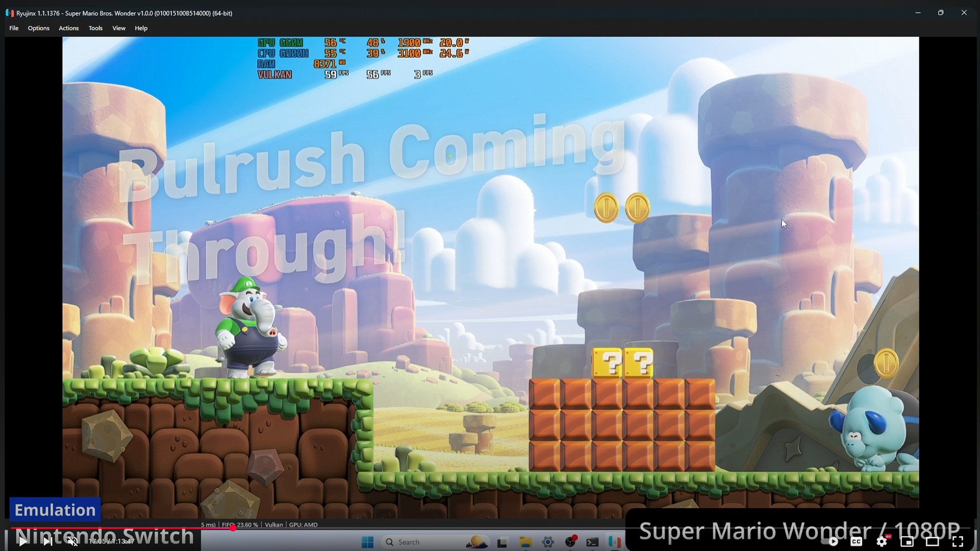Switch to miniplayer mode

coord(907,541)
